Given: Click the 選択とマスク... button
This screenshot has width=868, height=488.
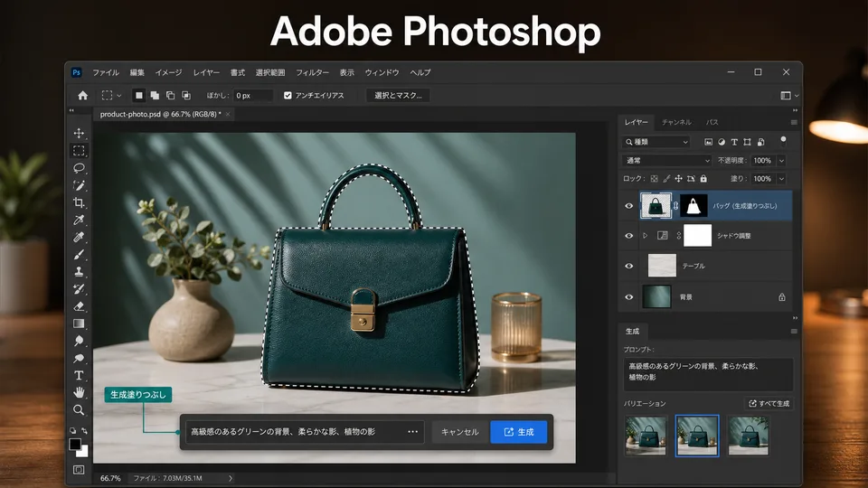Looking at the screenshot, I should click(x=398, y=95).
